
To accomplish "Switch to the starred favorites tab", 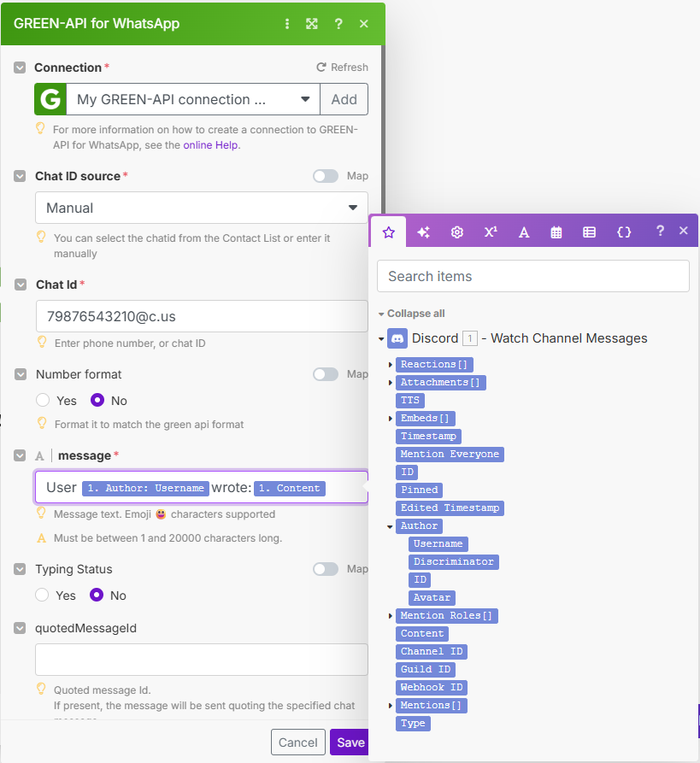I will [389, 232].
